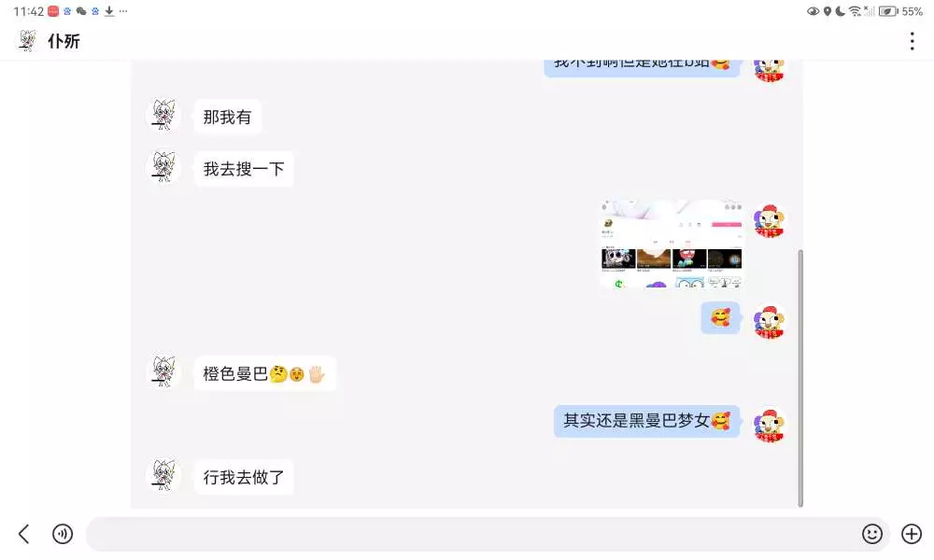Tap the back arrow at bottom left

point(24,534)
